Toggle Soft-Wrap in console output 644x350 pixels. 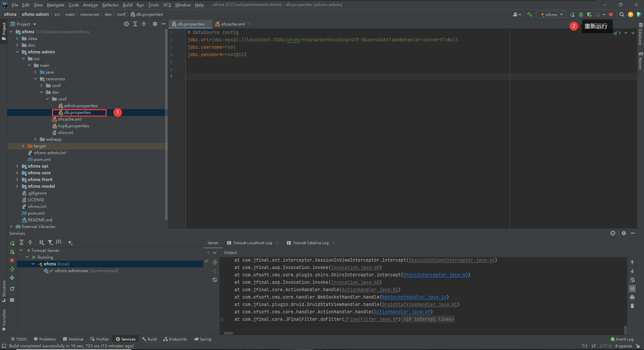(x=632, y=280)
